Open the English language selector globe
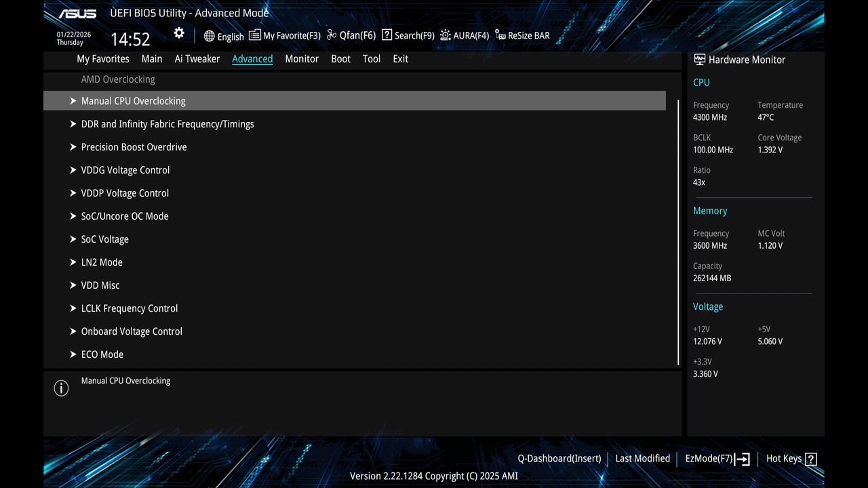Image resolution: width=868 pixels, height=488 pixels. pos(224,36)
